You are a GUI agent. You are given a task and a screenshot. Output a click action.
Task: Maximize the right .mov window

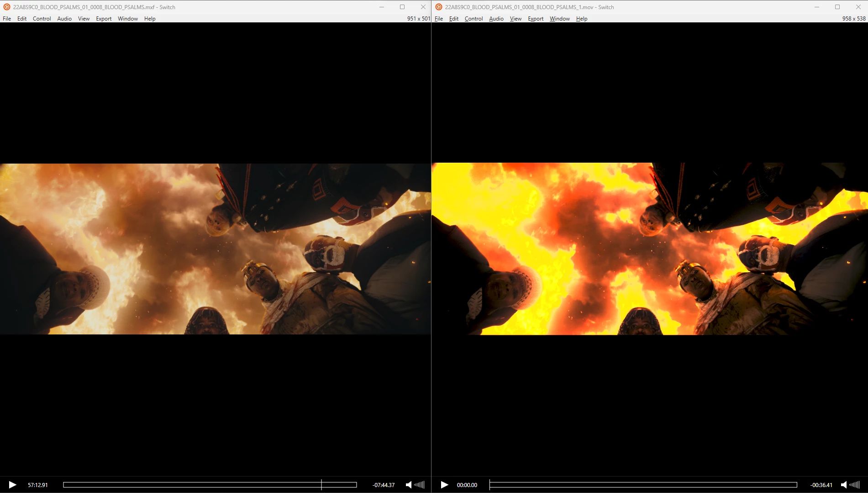click(x=837, y=7)
